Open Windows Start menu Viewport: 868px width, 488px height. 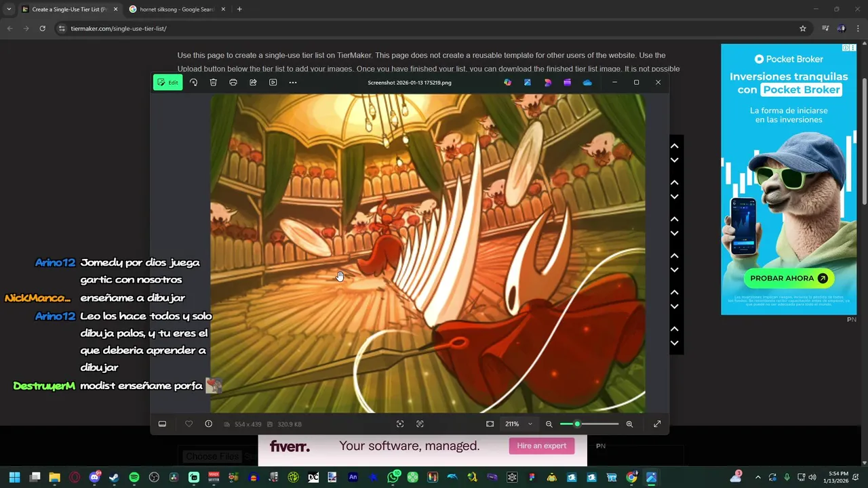[14, 477]
